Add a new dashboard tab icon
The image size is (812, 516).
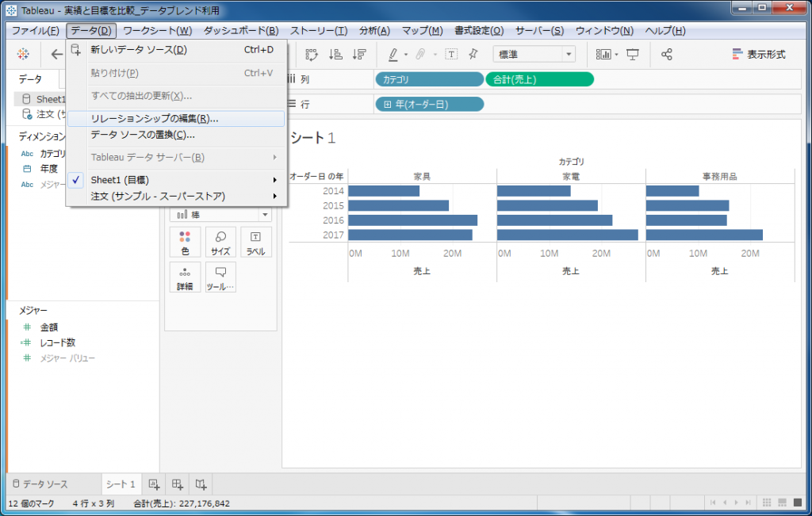178,484
